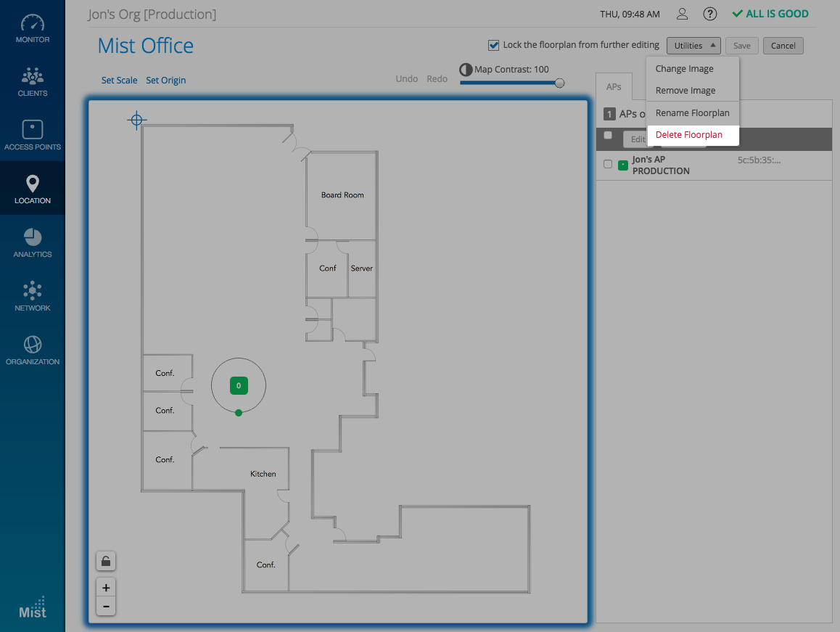Zoom out the floorplan with minus button
This screenshot has width=840, height=632.
click(106, 607)
